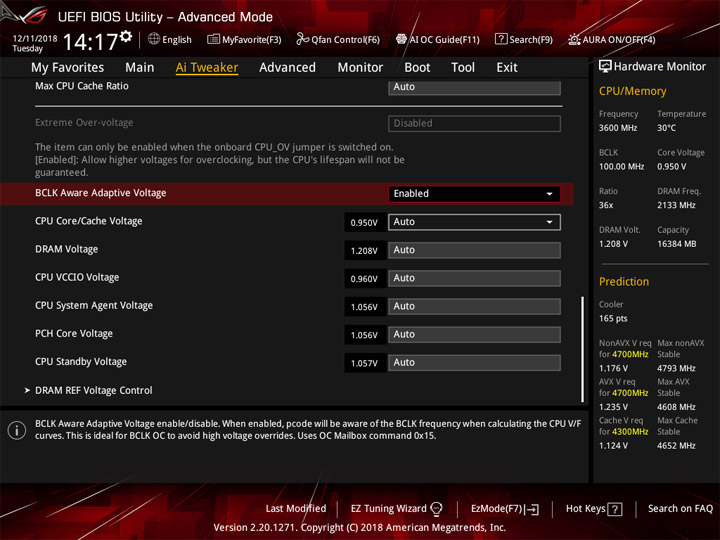Image resolution: width=720 pixels, height=540 pixels.
Task: Click 4793 MHz Max nonAVX value
Action: tap(676, 368)
